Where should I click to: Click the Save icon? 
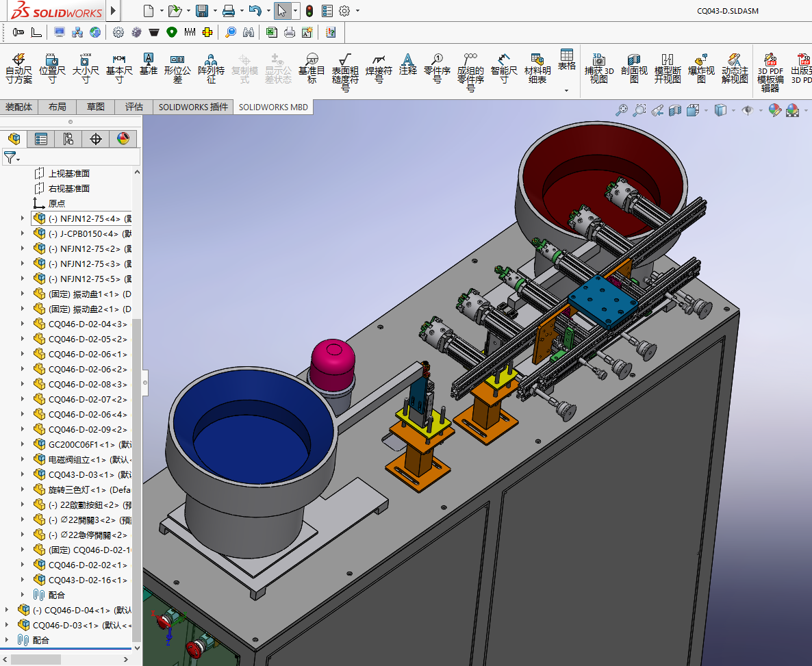202,11
